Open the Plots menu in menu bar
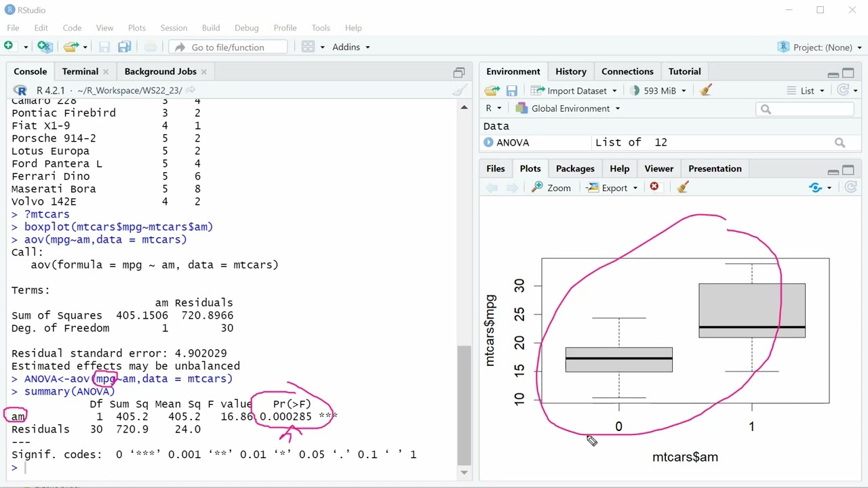This screenshot has height=488, width=868. coord(137,28)
